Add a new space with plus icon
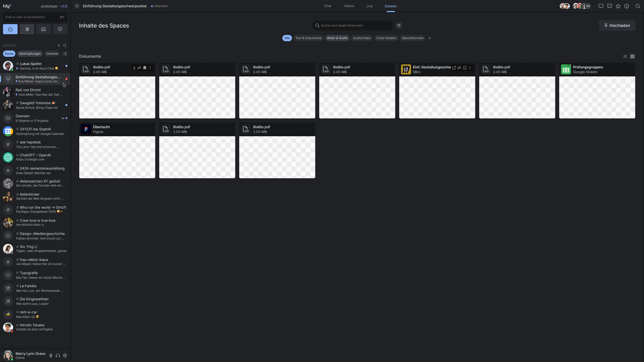 pos(59,46)
